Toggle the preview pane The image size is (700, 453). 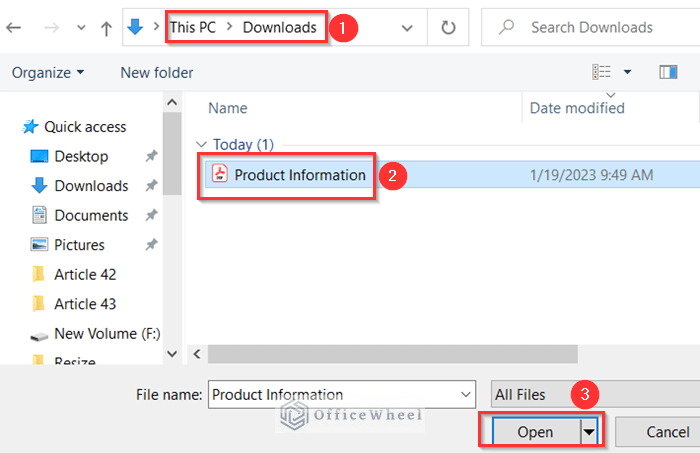[668, 72]
